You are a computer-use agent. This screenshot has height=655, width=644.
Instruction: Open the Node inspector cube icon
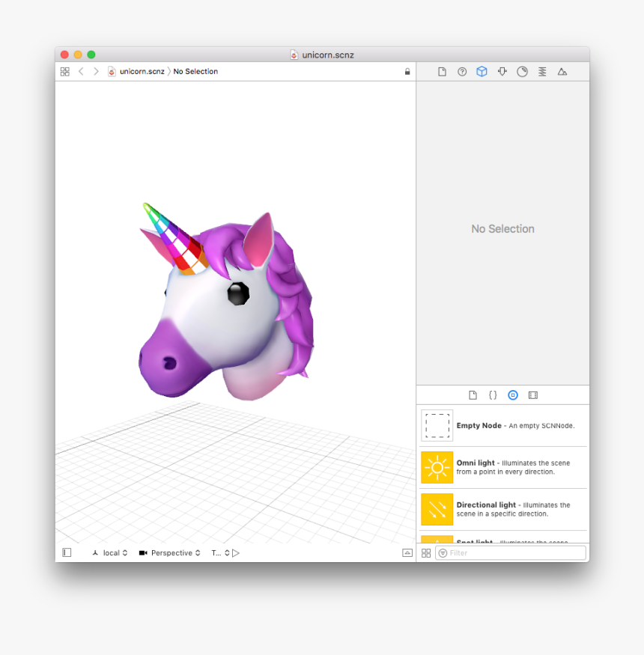(482, 71)
